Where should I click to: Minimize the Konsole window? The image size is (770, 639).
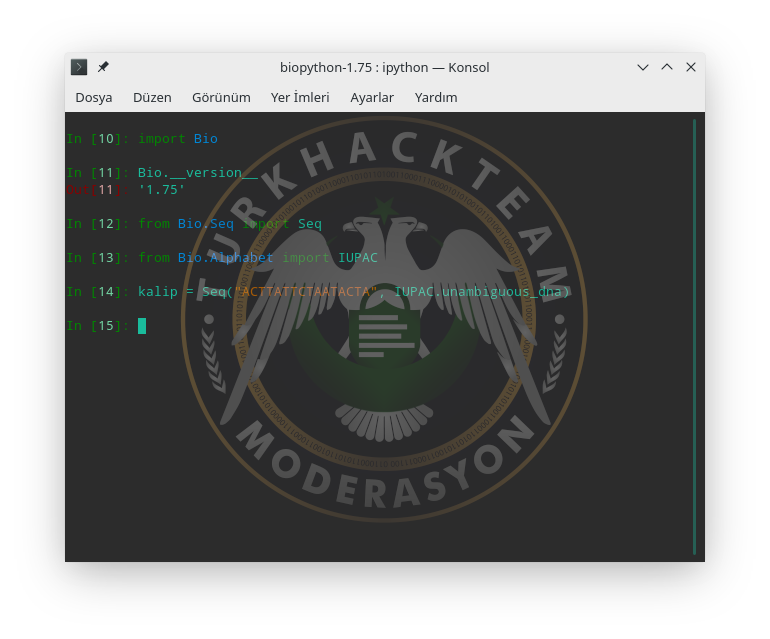pyautogui.click(x=643, y=67)
